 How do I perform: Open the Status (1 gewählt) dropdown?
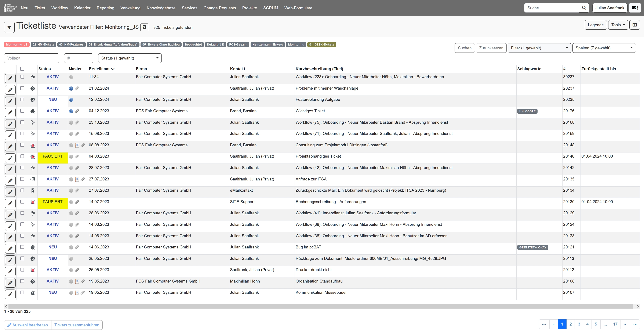pos(130,58)
